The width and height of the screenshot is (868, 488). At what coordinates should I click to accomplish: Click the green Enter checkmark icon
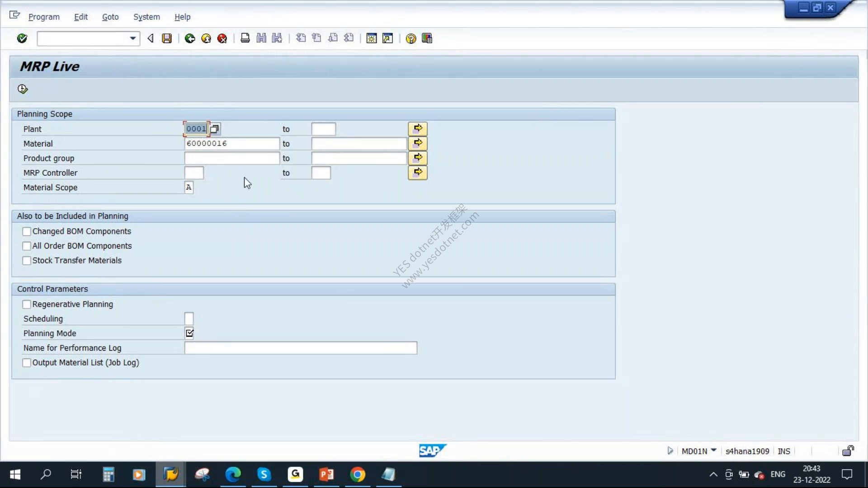(22, 38)
